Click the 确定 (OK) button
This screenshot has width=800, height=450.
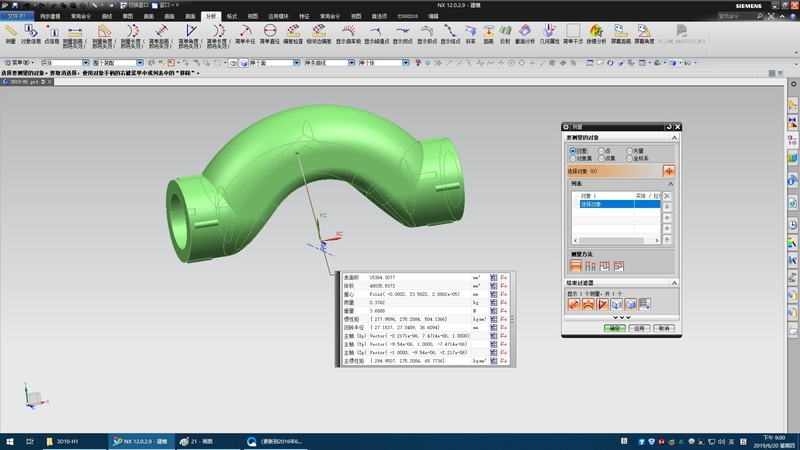pyautogui.click(x=615, y=327)
